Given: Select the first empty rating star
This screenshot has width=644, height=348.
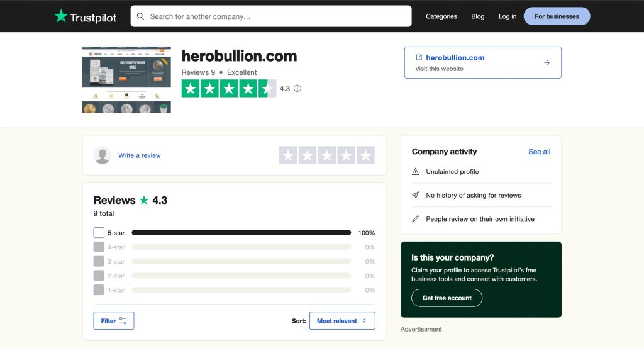Looking at the screenshot, I should [288, 155].
